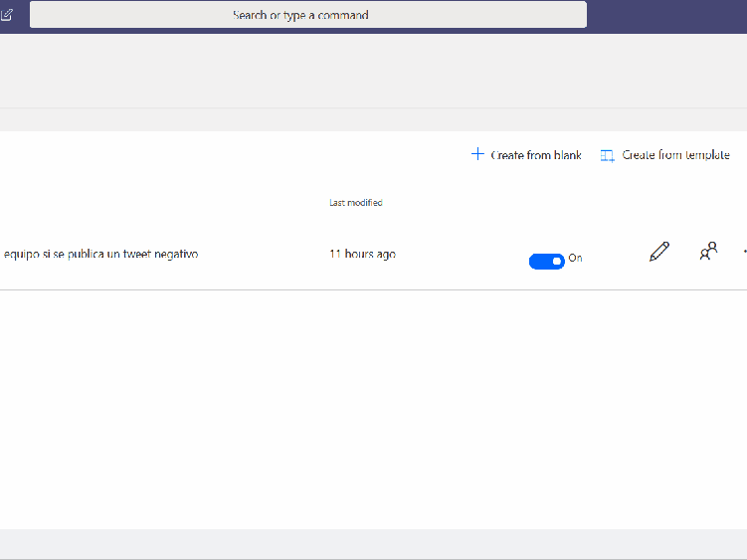Click the divider line under the flow row
The image size is (747, 560).
pos(373,290)
